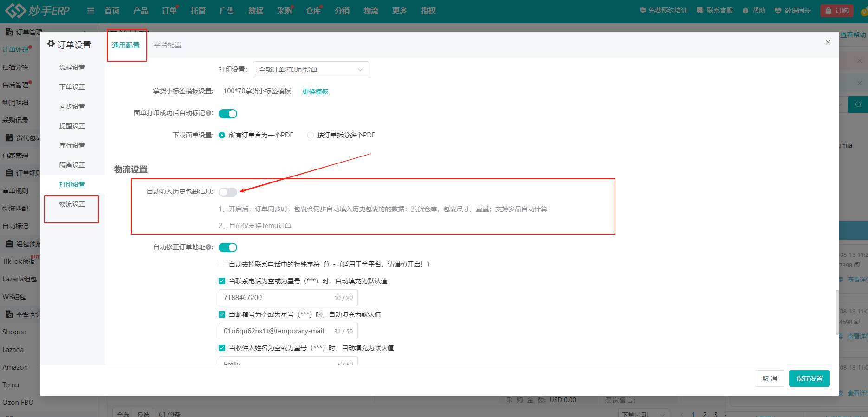Click the 免费预约培训 monitor icon
Viewport: 868px width, 417px height.
[x=643, y=10]
